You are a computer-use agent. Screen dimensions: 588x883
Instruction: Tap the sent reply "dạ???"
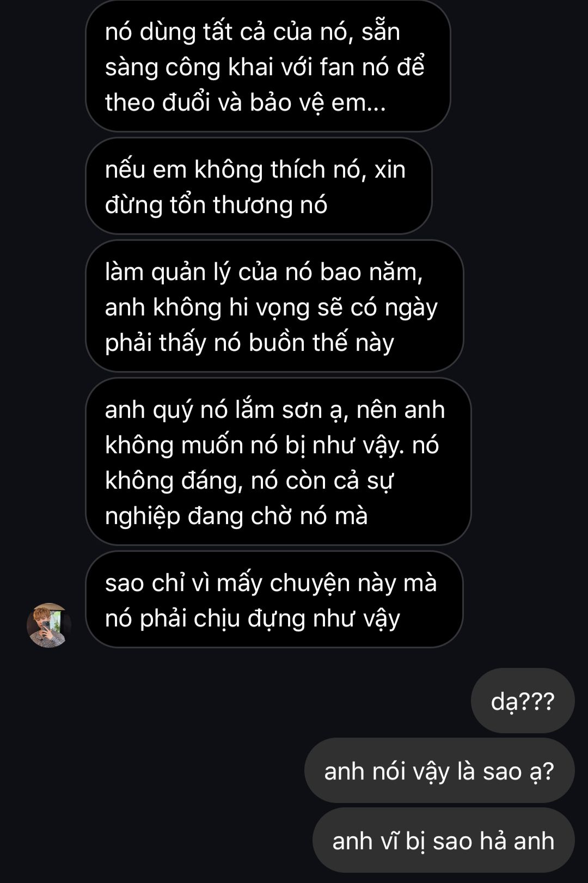coord(523,701)
